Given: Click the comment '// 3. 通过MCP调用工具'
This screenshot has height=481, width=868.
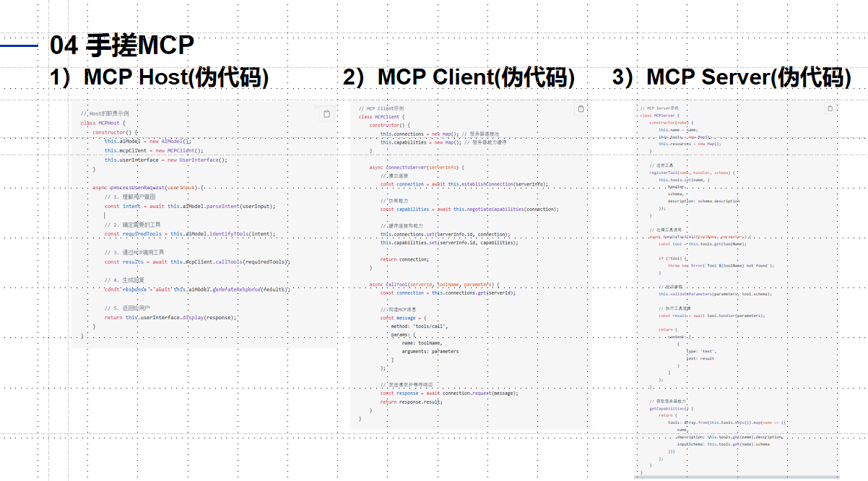Looking at the screenshot, I should (134, 253).
